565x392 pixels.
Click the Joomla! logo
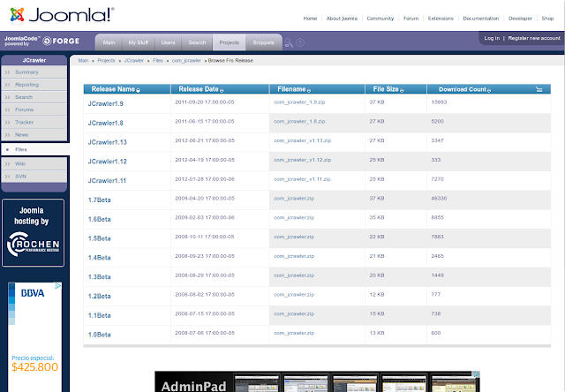tap(62, 15)
